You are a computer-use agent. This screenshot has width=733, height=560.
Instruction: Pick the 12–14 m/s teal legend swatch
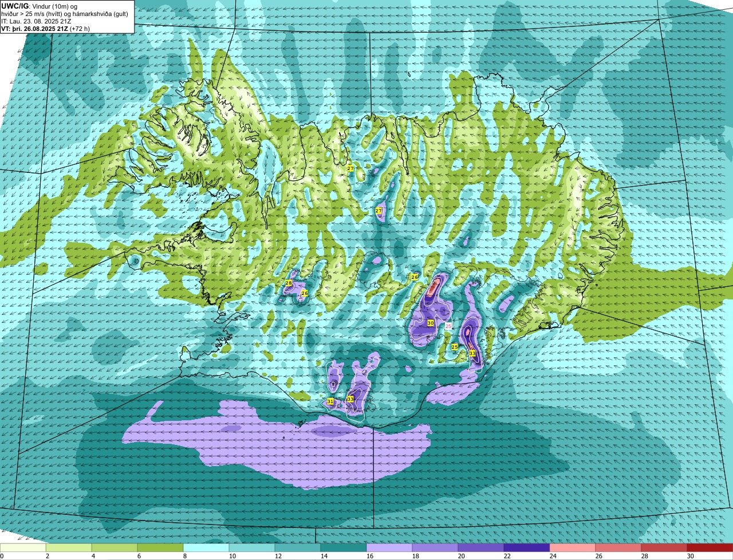tap(298, 547)
